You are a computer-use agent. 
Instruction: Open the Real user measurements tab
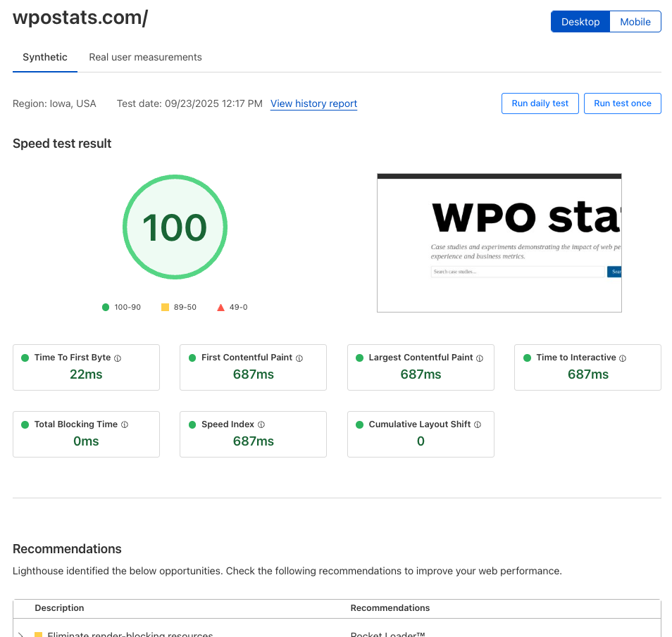click(145, 57)
